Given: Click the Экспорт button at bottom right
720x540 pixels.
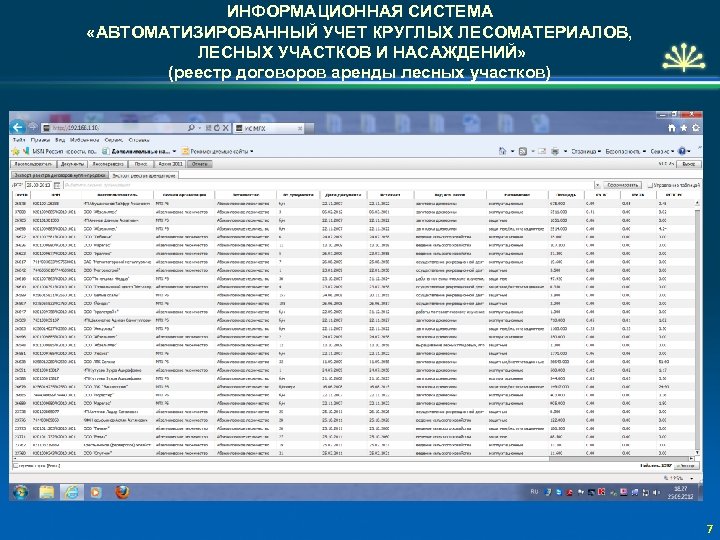Looking at the screenshot, I should pyautogui.click(x=687, y=466).
